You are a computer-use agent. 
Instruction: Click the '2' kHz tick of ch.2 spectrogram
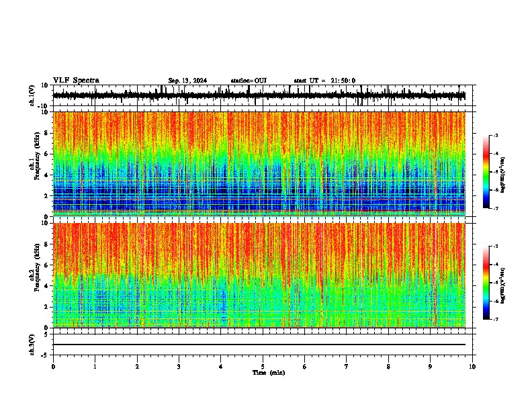click(46, 307)
